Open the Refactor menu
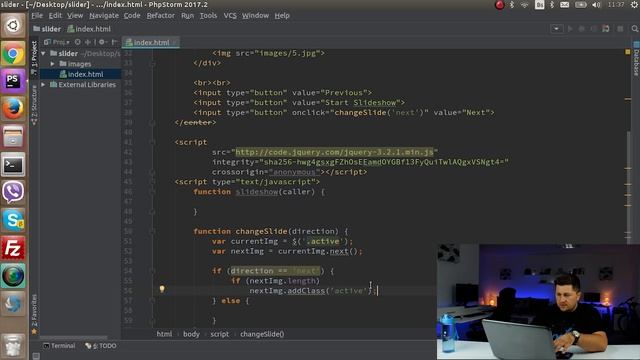This screenshot has height=360, width=640. 160,16
